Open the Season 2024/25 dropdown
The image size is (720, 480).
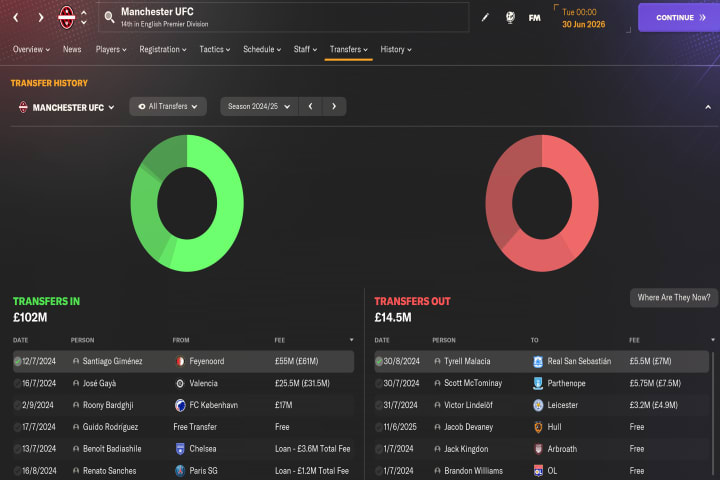[259, 107]
